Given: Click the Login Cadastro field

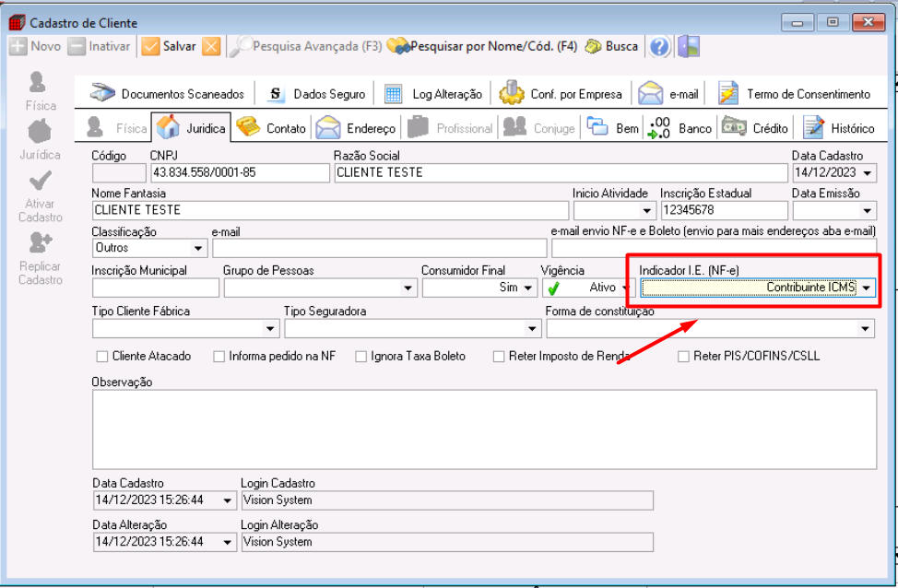Looking at the screenshot, I should pos(447,500).
